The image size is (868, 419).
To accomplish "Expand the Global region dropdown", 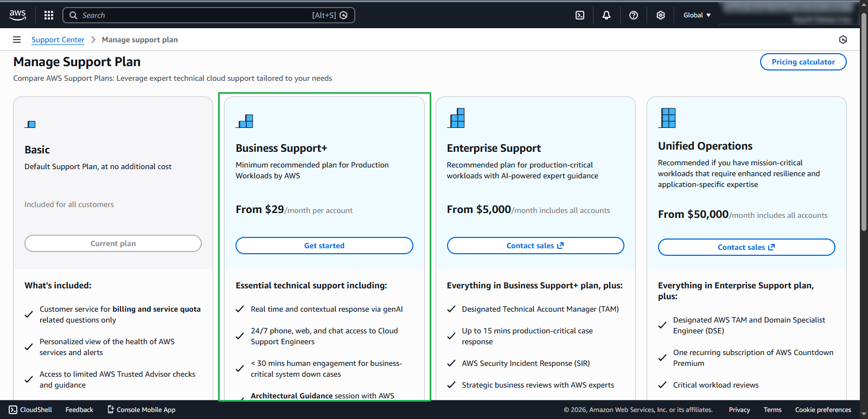I will (697, 15).
